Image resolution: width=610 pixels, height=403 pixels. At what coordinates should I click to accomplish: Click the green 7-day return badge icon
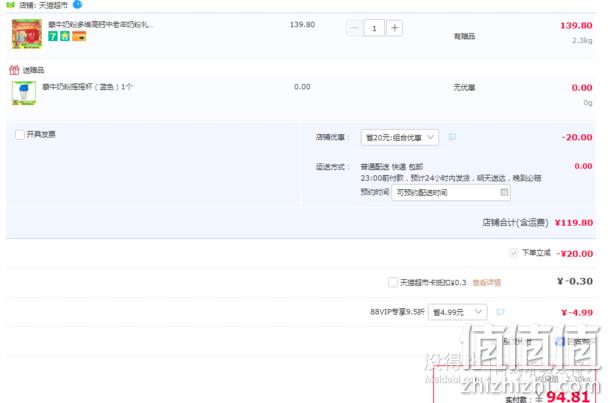pyautogui.click(x=53, y=36)
